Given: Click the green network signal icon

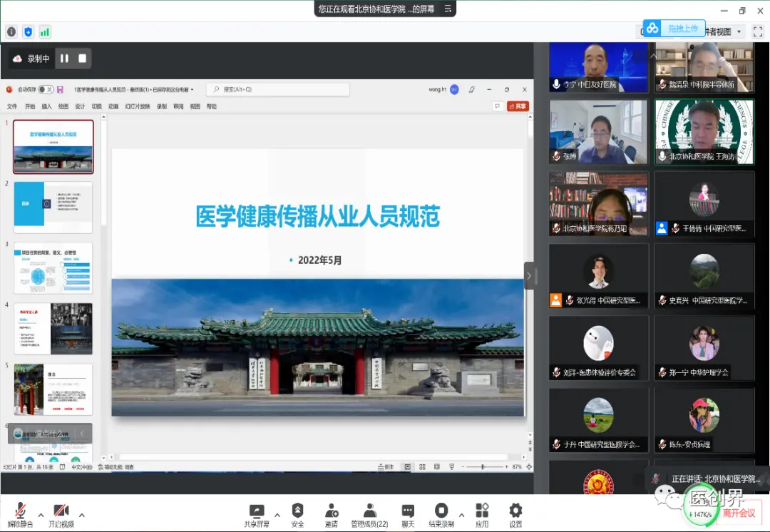Looking at the screenshot, I should click(x=45, y=32).
